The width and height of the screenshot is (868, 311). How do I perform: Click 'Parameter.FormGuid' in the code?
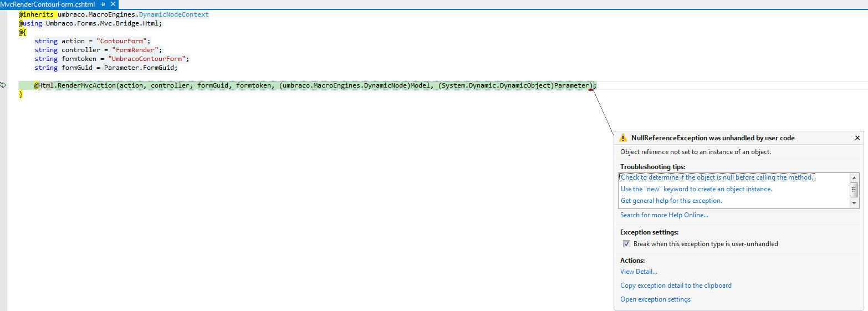[139, 68]
